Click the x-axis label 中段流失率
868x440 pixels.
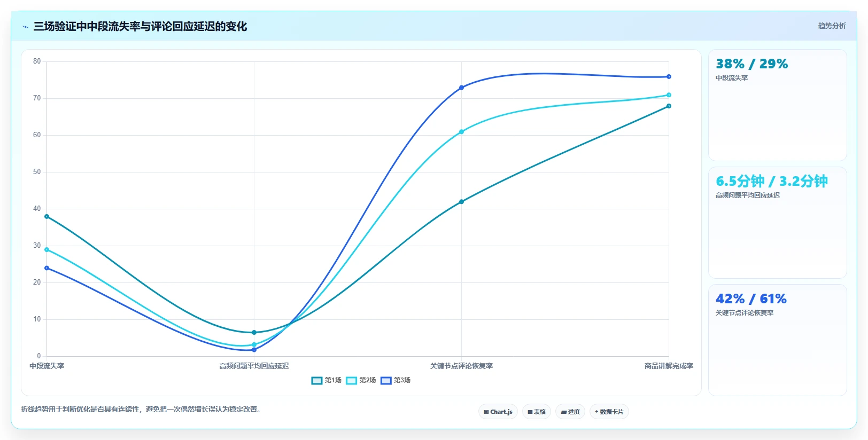tap(47, 366)
